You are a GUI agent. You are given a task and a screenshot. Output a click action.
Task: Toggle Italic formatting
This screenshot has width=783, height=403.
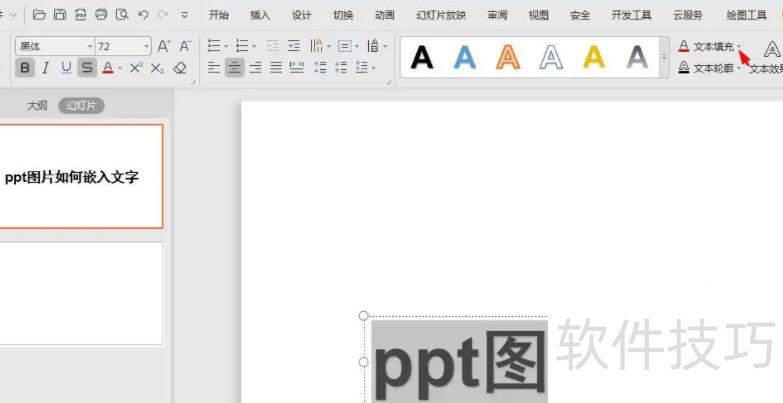coord(45,67)
